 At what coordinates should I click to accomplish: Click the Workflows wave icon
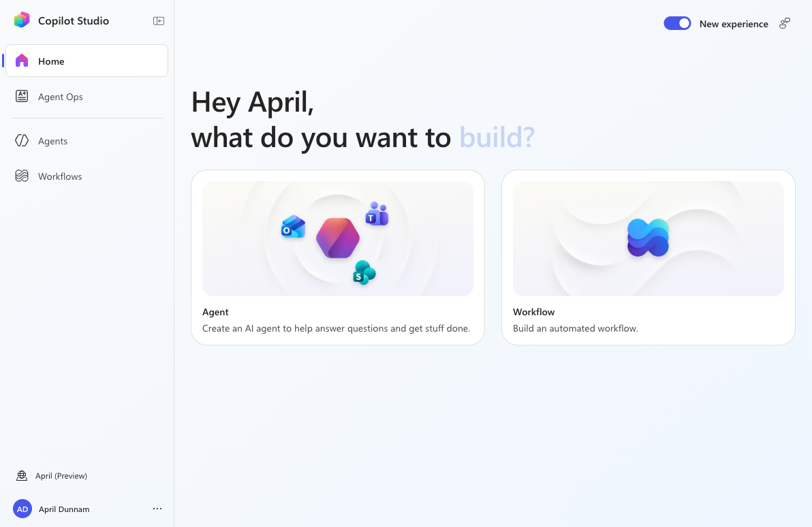pyautogui.click(x=22, y=176)
